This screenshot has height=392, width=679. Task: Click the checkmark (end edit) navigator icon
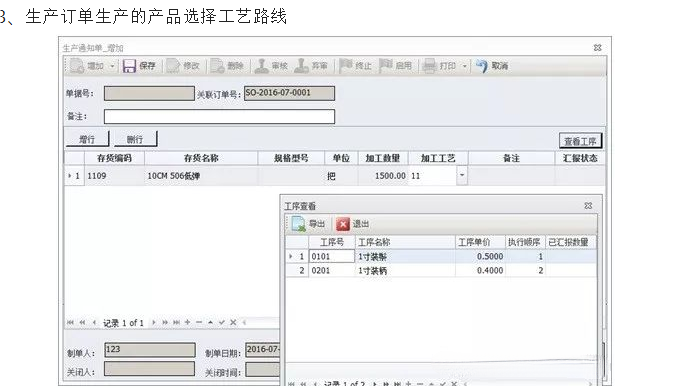pos(222,323)
